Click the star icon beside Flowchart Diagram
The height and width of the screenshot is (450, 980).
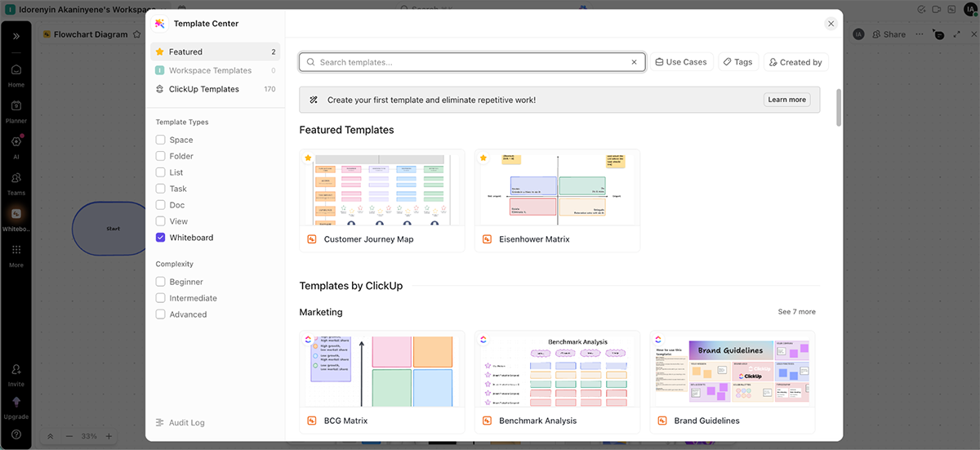tap(136, 34)
